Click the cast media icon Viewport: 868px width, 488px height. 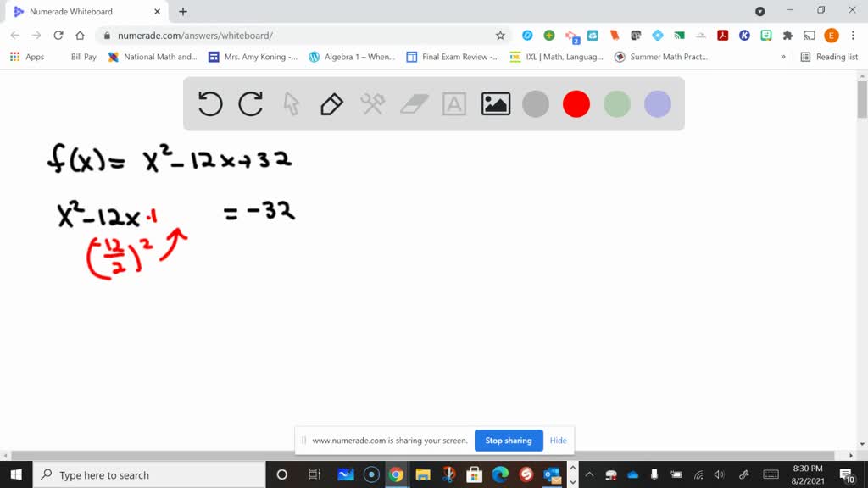click(810, 36)
